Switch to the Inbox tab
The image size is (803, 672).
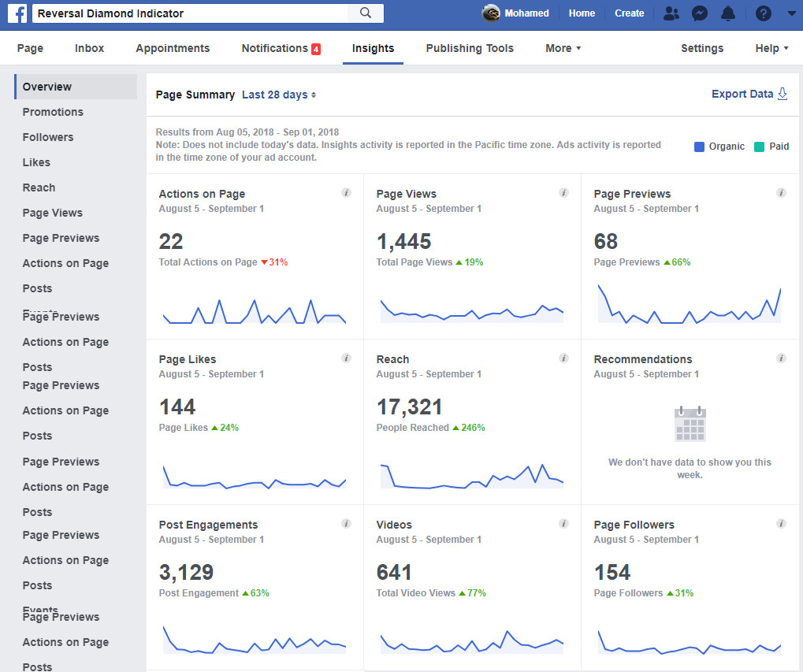90,48
